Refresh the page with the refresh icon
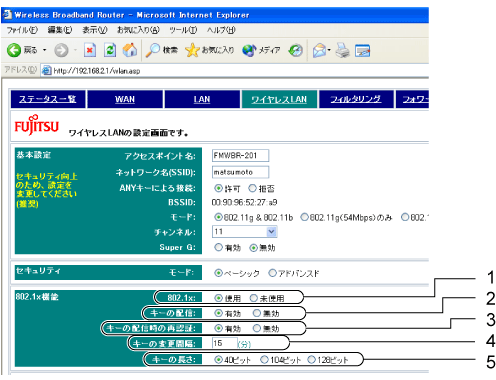Screen dimensions: 496x380 tap(110, 50)
